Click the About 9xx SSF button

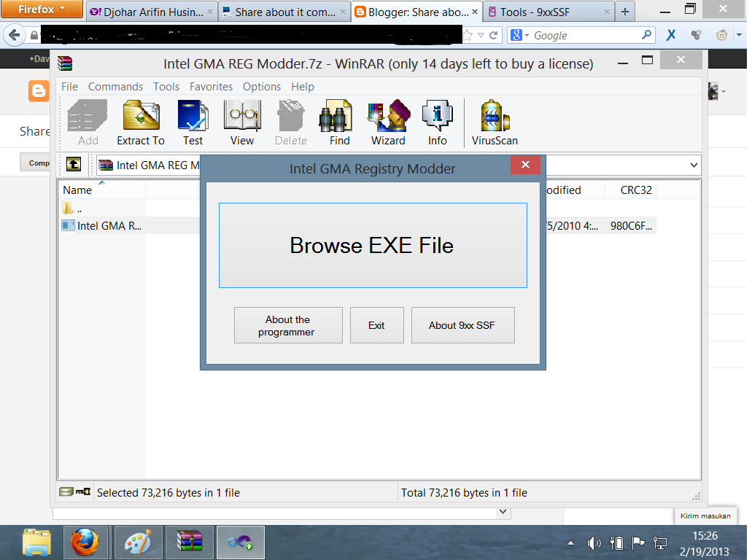(x=463, y=325)
